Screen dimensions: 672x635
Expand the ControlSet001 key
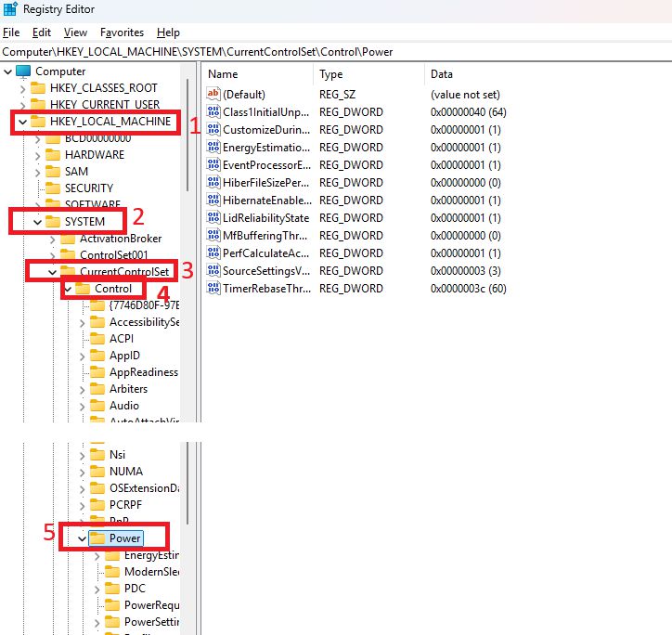52,255
